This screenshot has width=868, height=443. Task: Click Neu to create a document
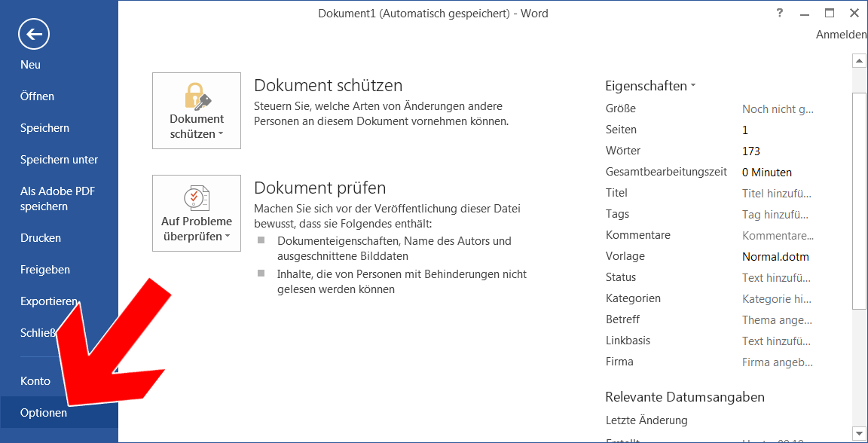pos(31,65)
